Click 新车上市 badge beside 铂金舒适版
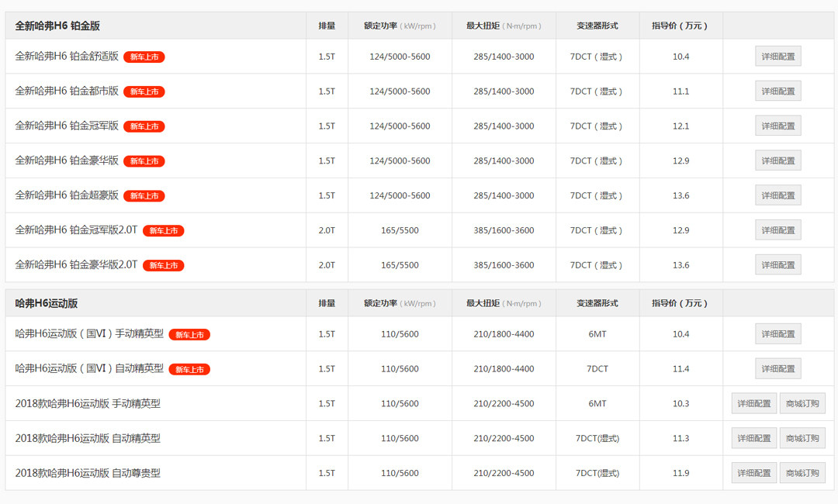This screenshot has width=838, height=504. tap(144, 57)
